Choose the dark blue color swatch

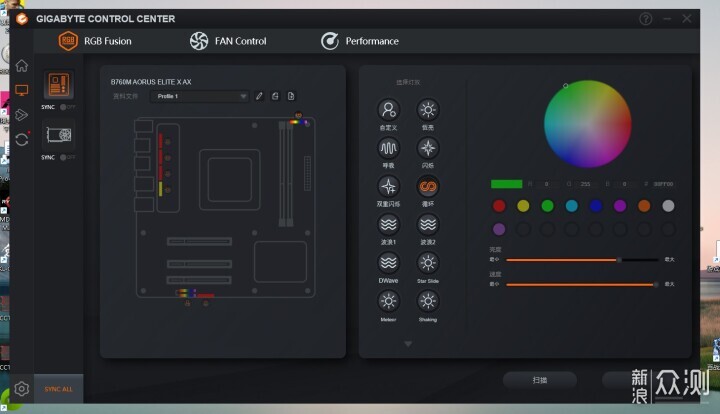pyautogui.click(x=596, y=206)
